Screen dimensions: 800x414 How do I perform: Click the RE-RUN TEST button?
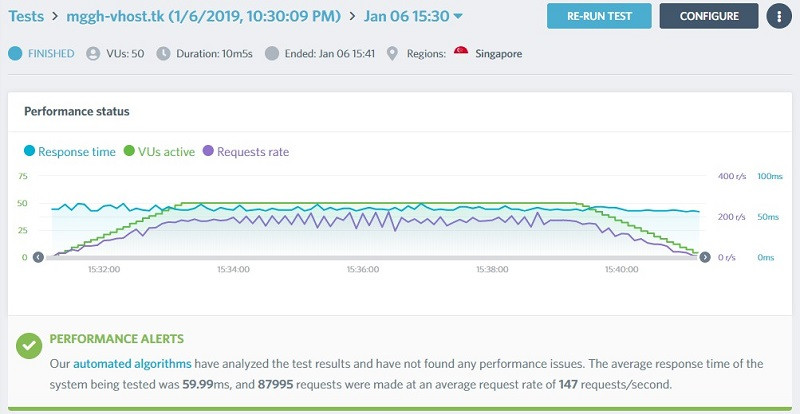[x=599, y=16]
